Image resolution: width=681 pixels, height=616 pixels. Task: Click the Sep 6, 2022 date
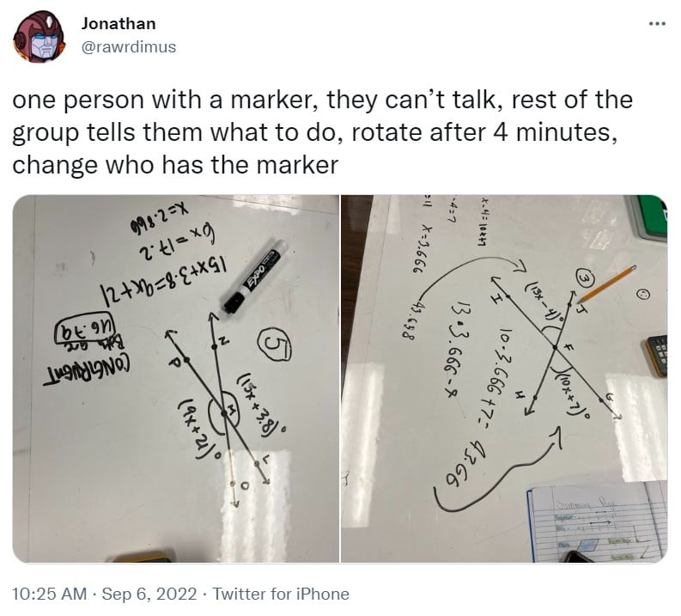tap(149, 594)
